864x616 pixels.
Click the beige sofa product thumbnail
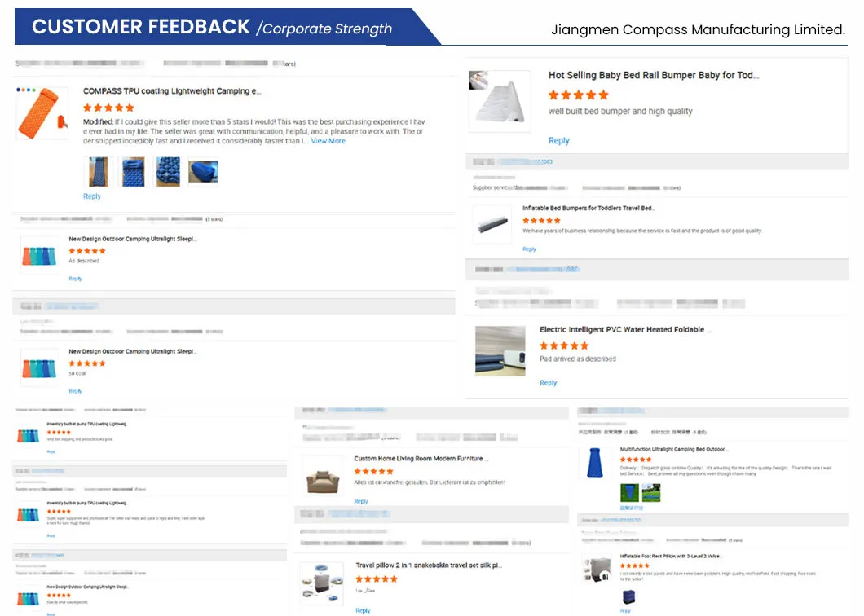(322, 478)
